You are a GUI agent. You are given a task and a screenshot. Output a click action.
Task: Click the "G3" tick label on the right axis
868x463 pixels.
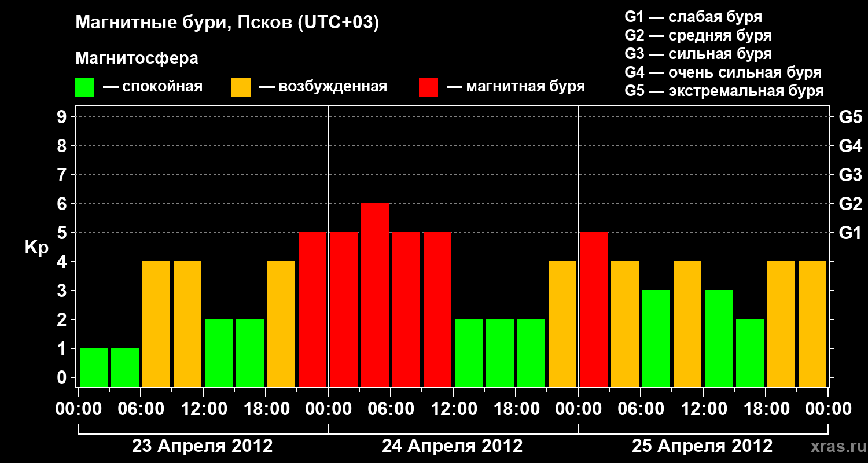click(850, 175)
